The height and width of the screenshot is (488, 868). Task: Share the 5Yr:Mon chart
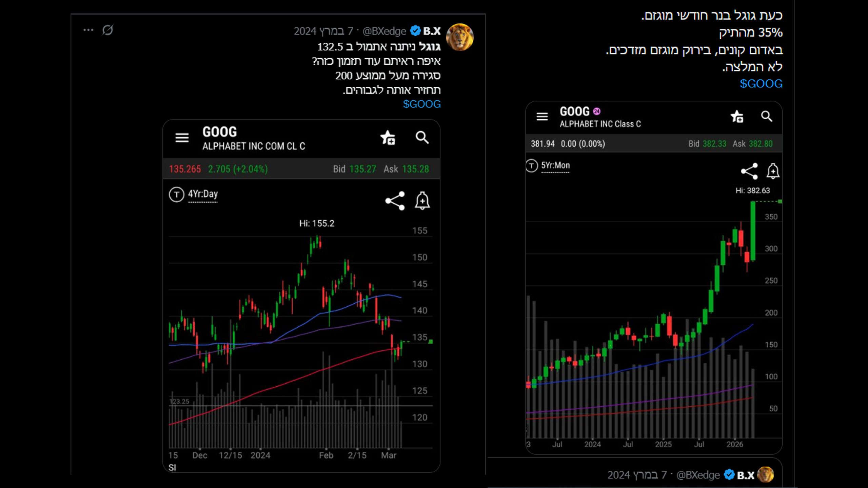click(749, 171)
